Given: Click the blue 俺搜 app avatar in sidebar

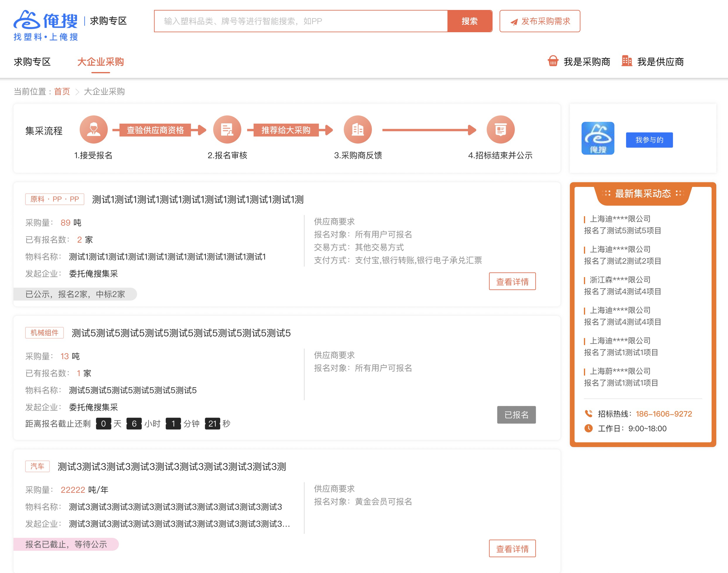Looking at the screenshot, I should pyautogui.click(x=598, y=138).
